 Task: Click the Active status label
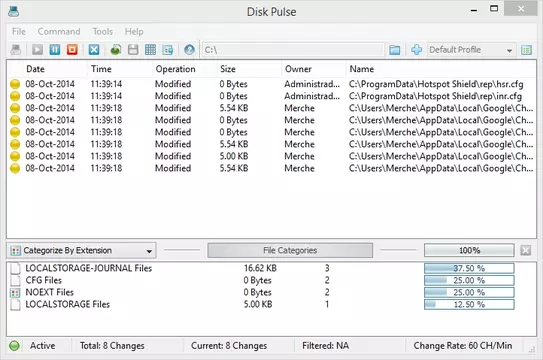point(42,346)
